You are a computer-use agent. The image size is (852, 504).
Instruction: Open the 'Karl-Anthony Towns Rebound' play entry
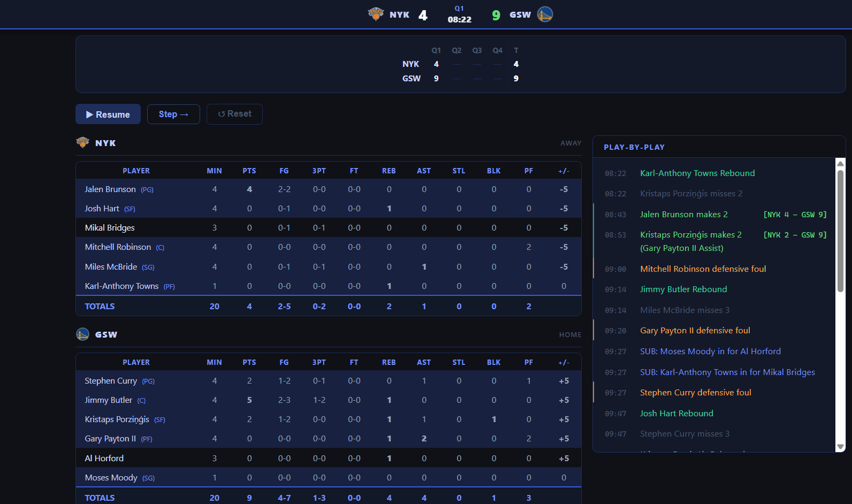(x=714, y=173)
